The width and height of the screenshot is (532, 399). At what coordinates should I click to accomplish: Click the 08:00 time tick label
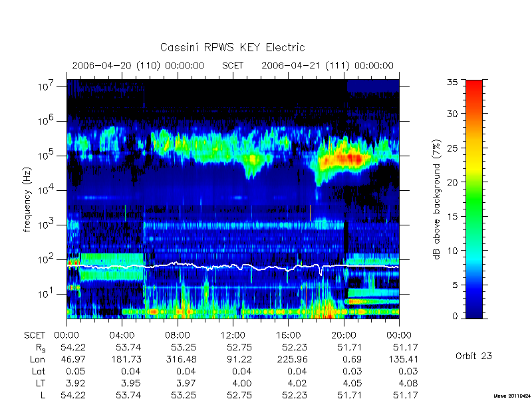click(x=178, y=335)
